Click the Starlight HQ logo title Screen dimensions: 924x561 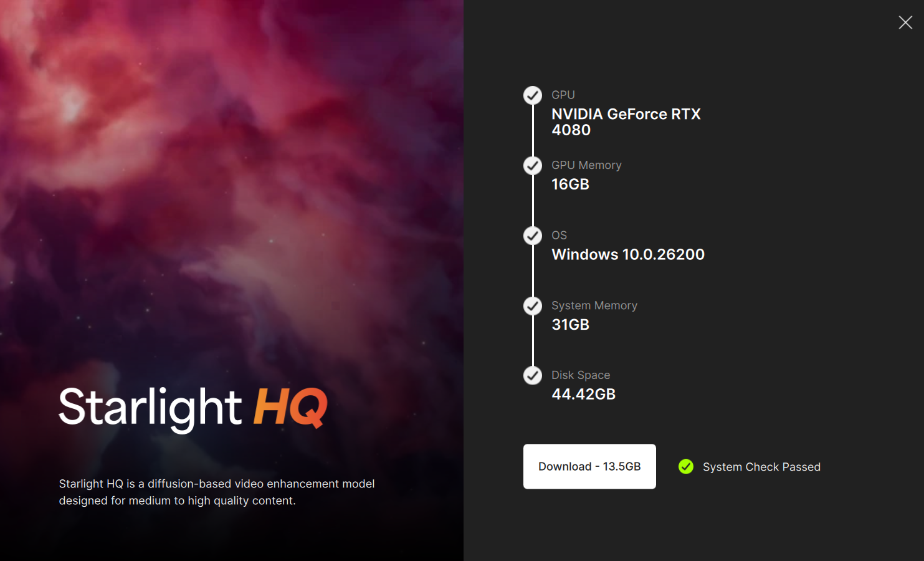point(193,408)
